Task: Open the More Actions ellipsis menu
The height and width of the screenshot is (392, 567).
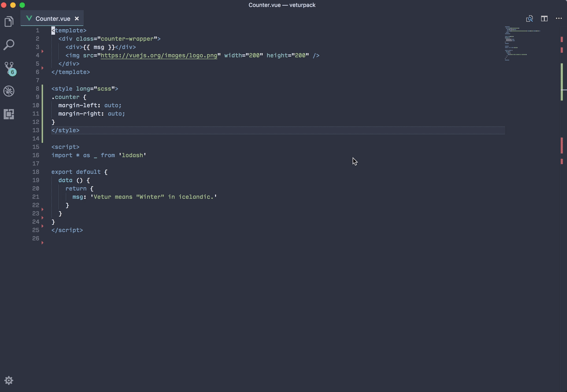Action: click(x=559, y=18)
